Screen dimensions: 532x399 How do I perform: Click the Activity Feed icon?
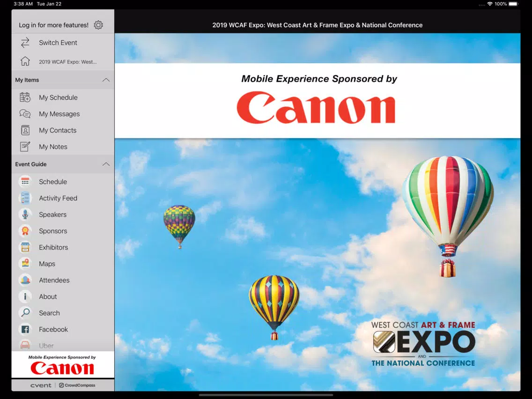click(25, 198)
